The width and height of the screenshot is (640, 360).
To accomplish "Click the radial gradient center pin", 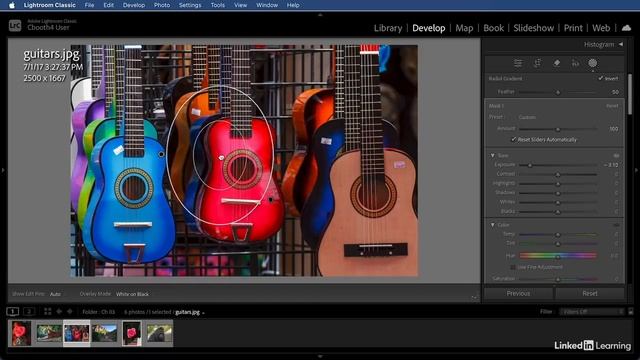I will [222, 158].
